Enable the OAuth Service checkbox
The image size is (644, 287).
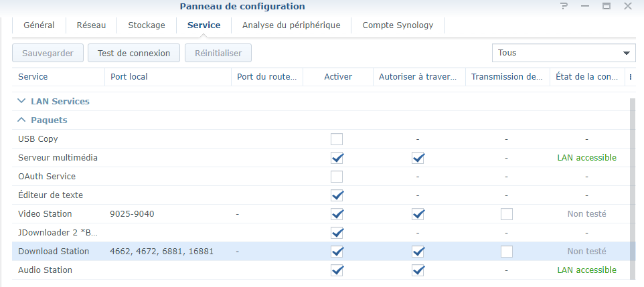click(337, 177)
